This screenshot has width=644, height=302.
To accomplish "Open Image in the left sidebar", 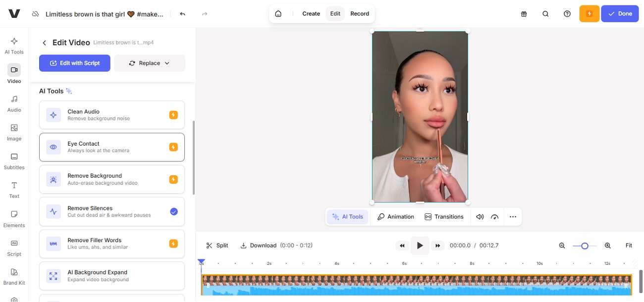I will tap(14, 132).
